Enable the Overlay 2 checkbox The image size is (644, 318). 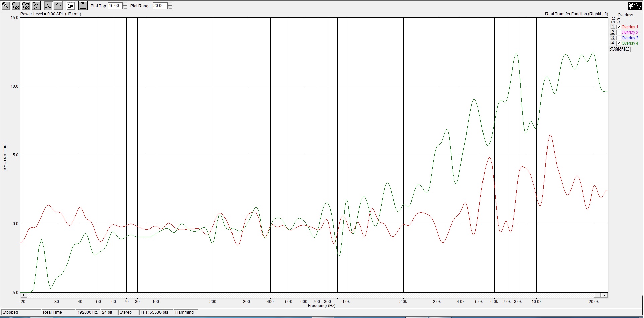click(619, 33)
